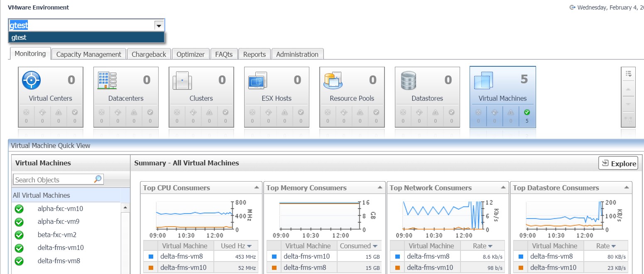Sort by the Consumed column

[360, 246]
